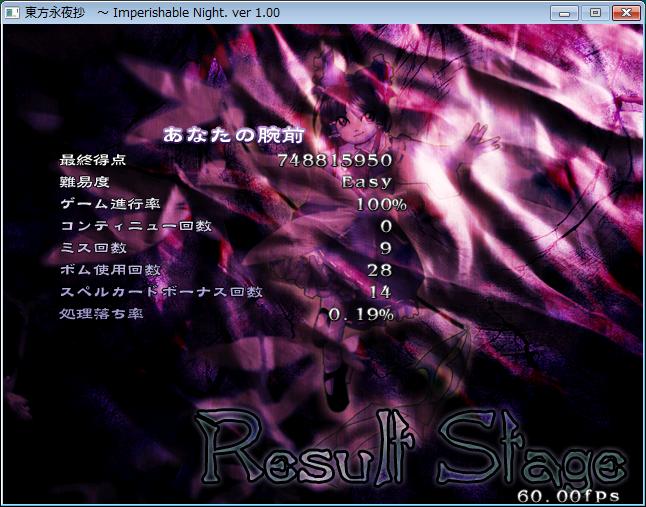Click the miss count value '9'
This screenshot has width=646, height=507.
pyautogui.click(x=386, y=248)
